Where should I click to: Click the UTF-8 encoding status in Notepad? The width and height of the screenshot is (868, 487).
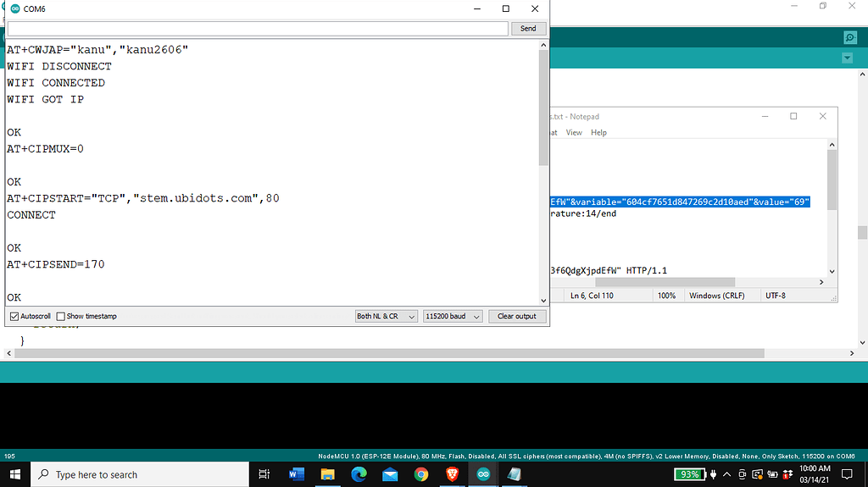[x=776, y=296]
